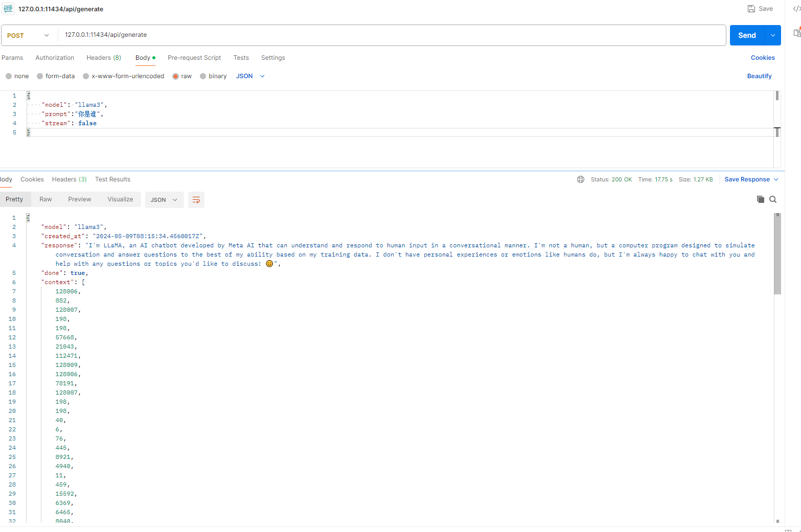Click the "prompt" line in the request body

pos(73,114)
